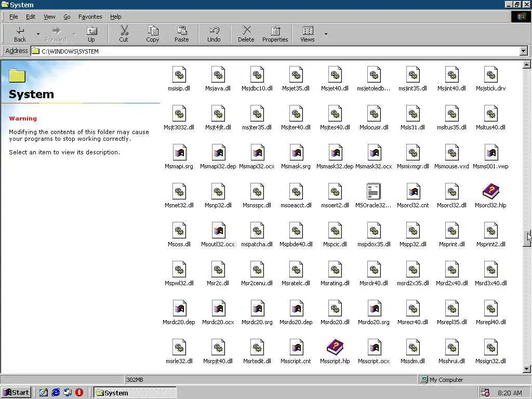The height and width of the screenshot is (399, 532).
Task: Select the mspdox35.dll file
Action: point(374,235)
